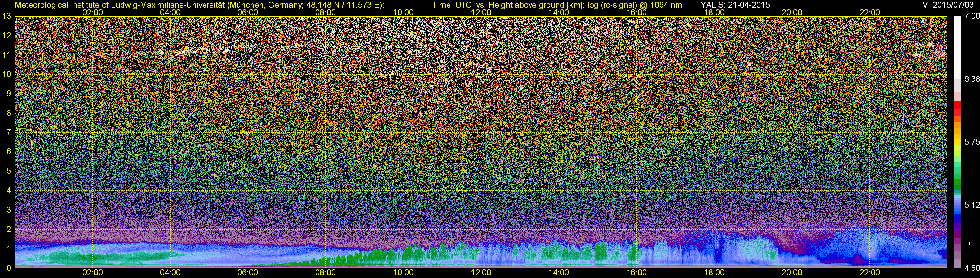Click the Meteorological Institute Ludwig-Maximilians-Universität title text
Image resolution: width=980 pixels, height=278 pixels.
coord(199,5)
